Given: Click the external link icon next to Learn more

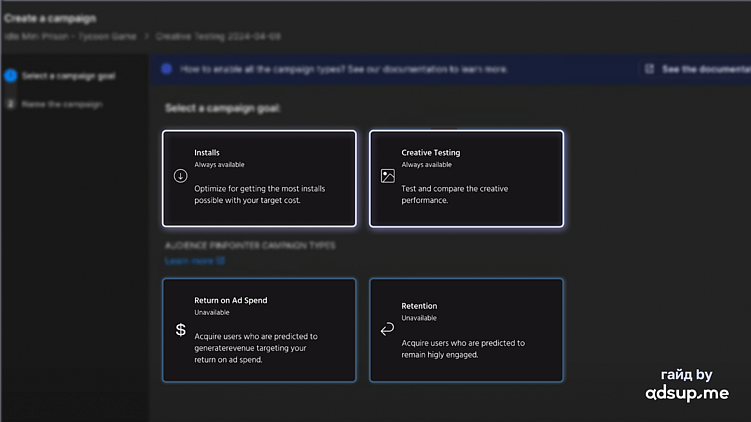Looking at the screenshot, I should [x=221, y=261].
